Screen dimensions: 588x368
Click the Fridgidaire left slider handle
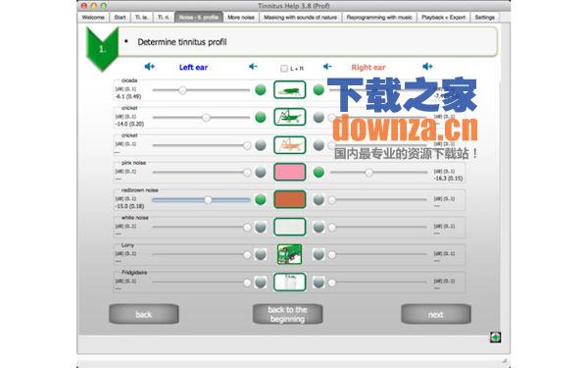(x=247, y=283)
